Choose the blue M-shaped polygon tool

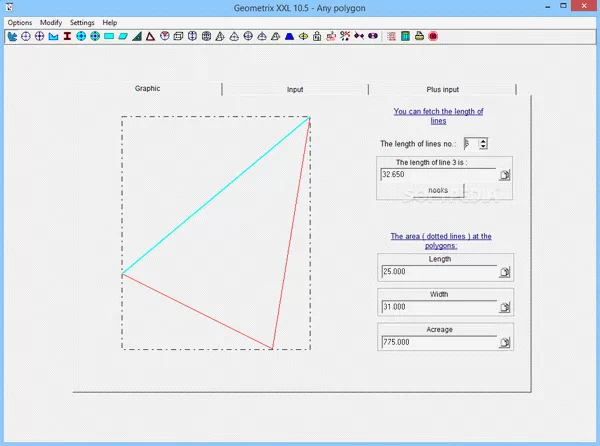point(54,36)
